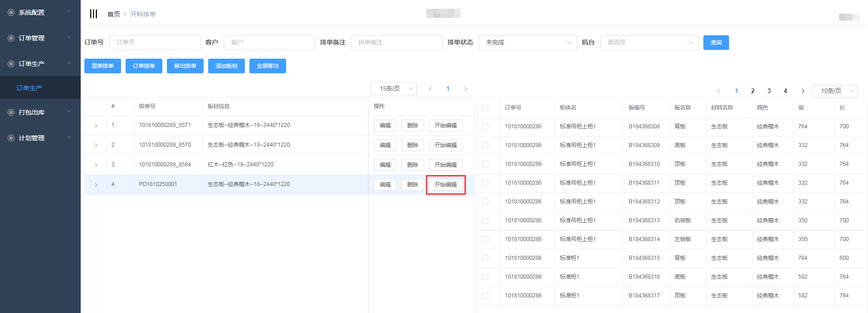This screenshot has width=868, height=313.
Task: Click the blue 查询 button
Action: point(716,43)
